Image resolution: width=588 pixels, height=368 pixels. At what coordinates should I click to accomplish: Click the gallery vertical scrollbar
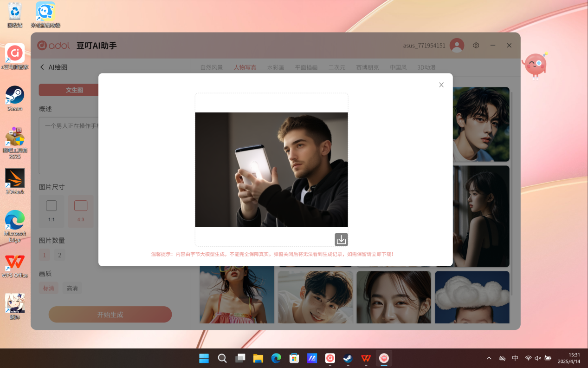pyautogui.click(x=512, y=193)
